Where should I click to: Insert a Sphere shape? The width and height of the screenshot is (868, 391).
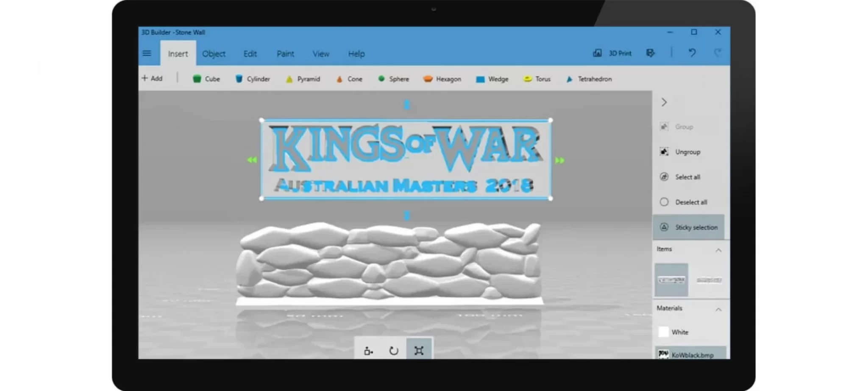pyautogui.click(x=393, y=79)
